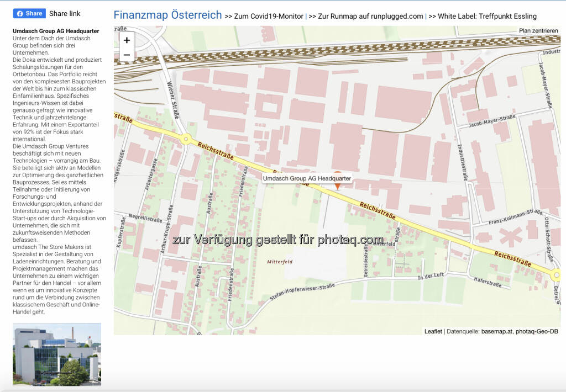Open the basemap.at data source link

tap(497, 331)
